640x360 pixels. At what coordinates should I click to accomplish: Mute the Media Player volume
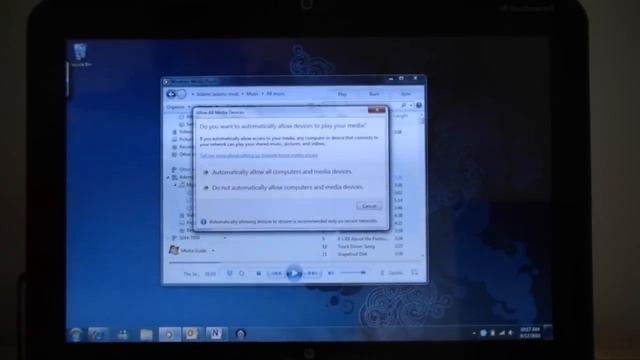[x=331, y=273]
